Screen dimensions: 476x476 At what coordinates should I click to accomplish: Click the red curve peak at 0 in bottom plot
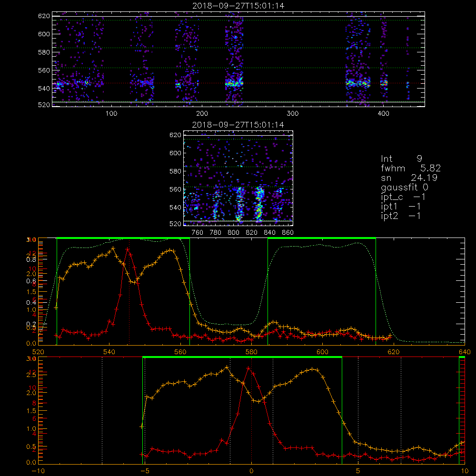pos(248,368)
